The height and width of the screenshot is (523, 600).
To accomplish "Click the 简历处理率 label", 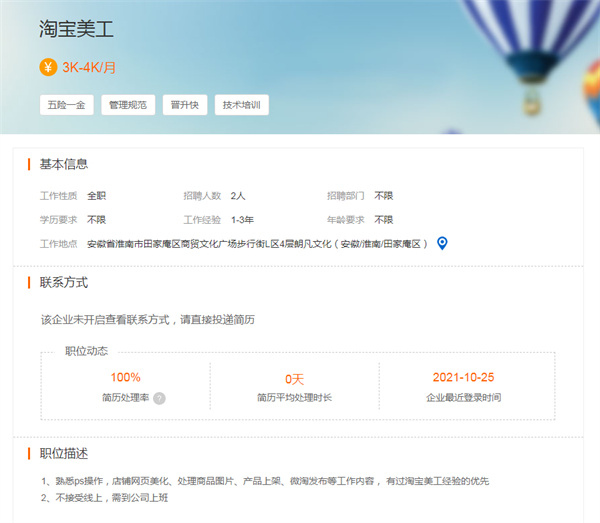I will (126, 398).
